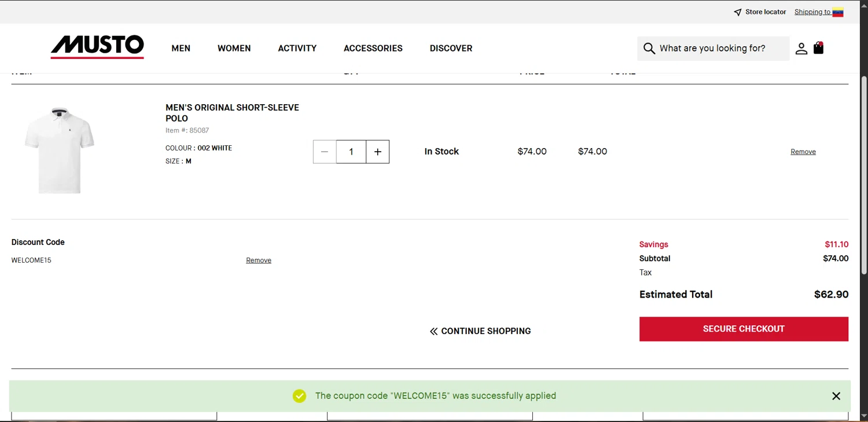Click the white polo thumbnail
The image size is (868, 422).
click(x=59, y=151)
